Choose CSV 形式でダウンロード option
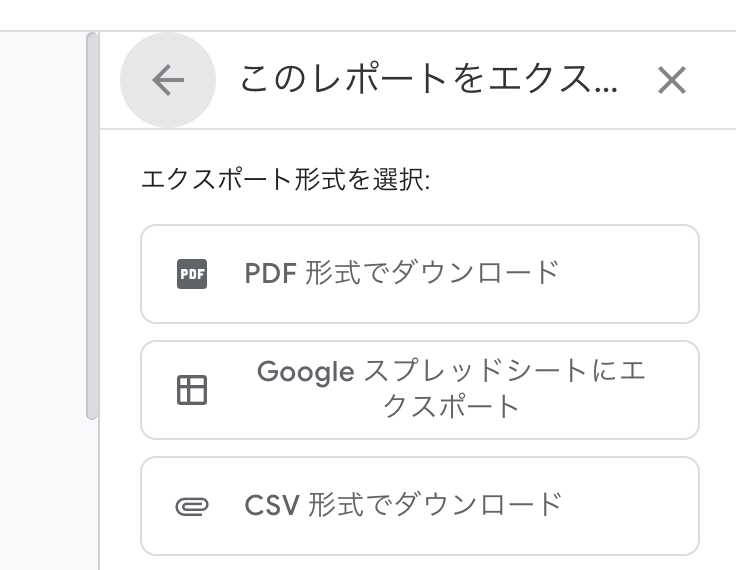This screenshot has height=570, width=736. 419,506
